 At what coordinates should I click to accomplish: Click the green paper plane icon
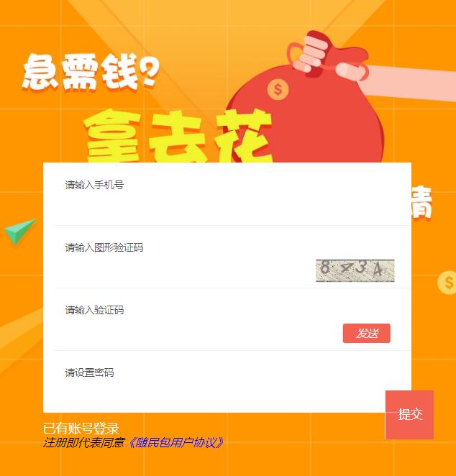point(19,231)
